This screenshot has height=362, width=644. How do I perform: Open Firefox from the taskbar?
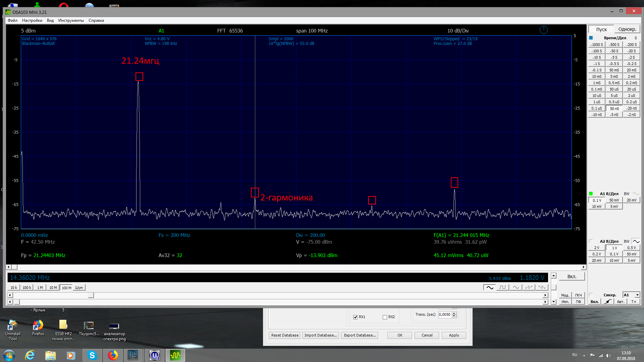(x=113, y=355)
